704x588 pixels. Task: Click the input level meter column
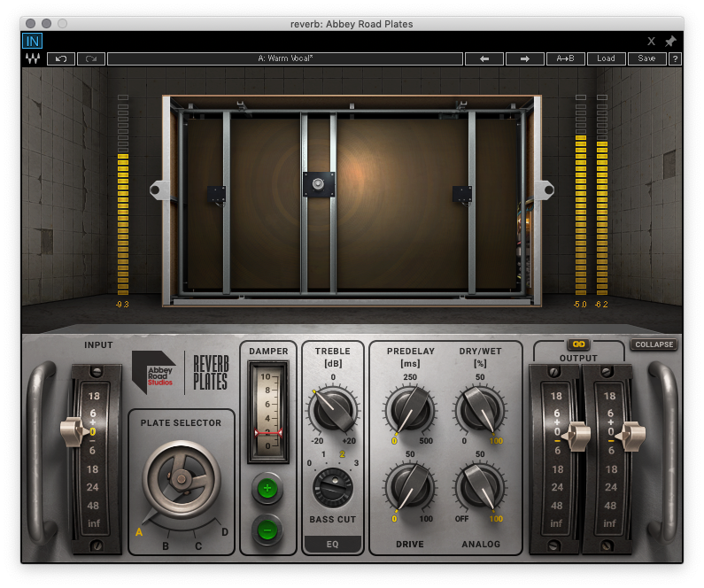pyautogui.click(x=123, y=195)
